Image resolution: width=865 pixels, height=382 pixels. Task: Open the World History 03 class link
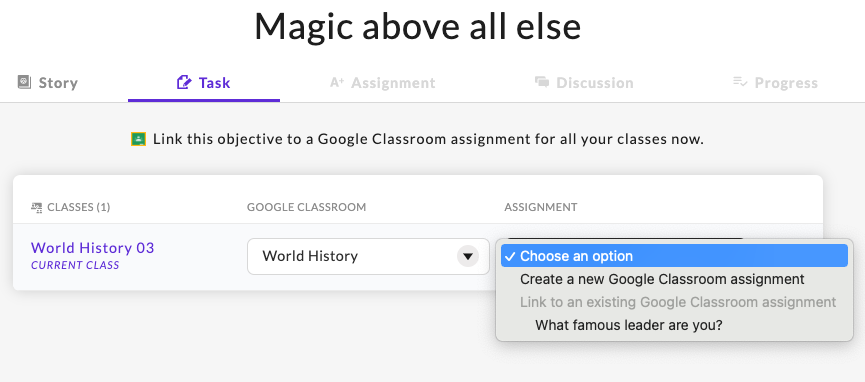pos(93,248)
